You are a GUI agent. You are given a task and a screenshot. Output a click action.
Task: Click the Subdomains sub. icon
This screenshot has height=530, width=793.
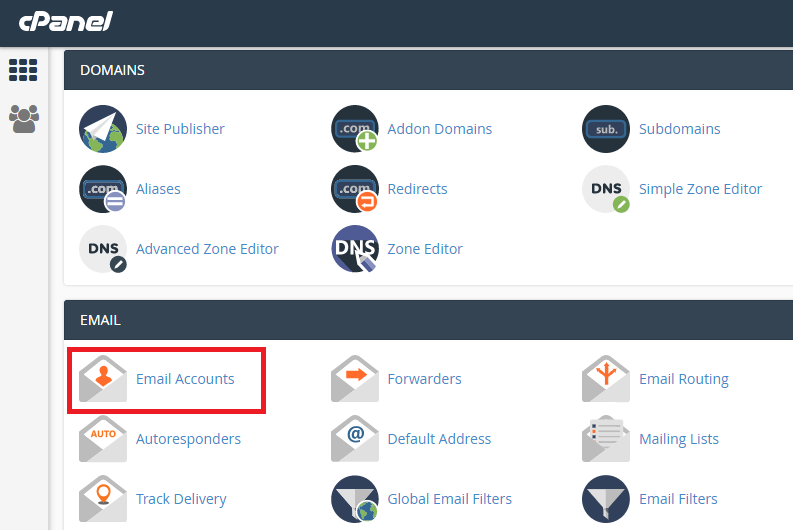[x=606, y=129]
